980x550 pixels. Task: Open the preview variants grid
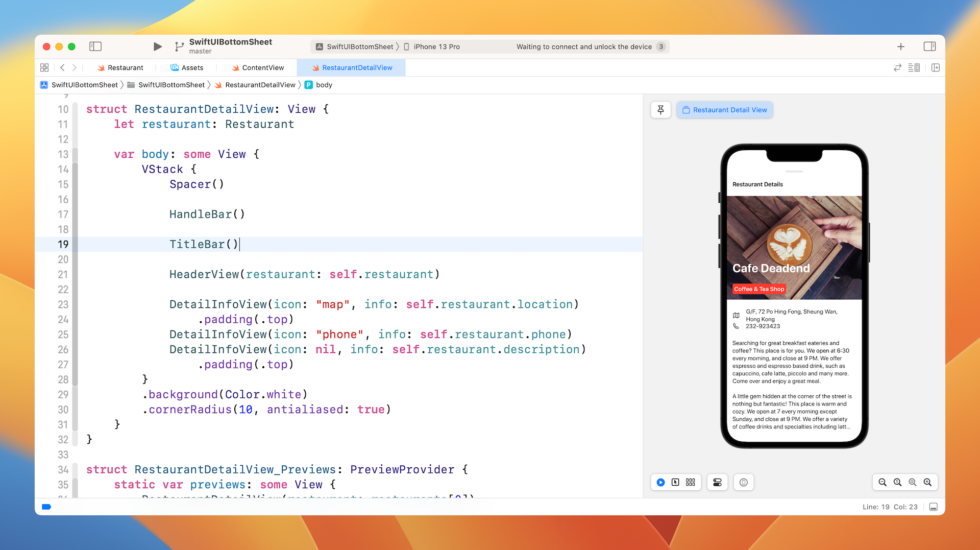(691, 482)
